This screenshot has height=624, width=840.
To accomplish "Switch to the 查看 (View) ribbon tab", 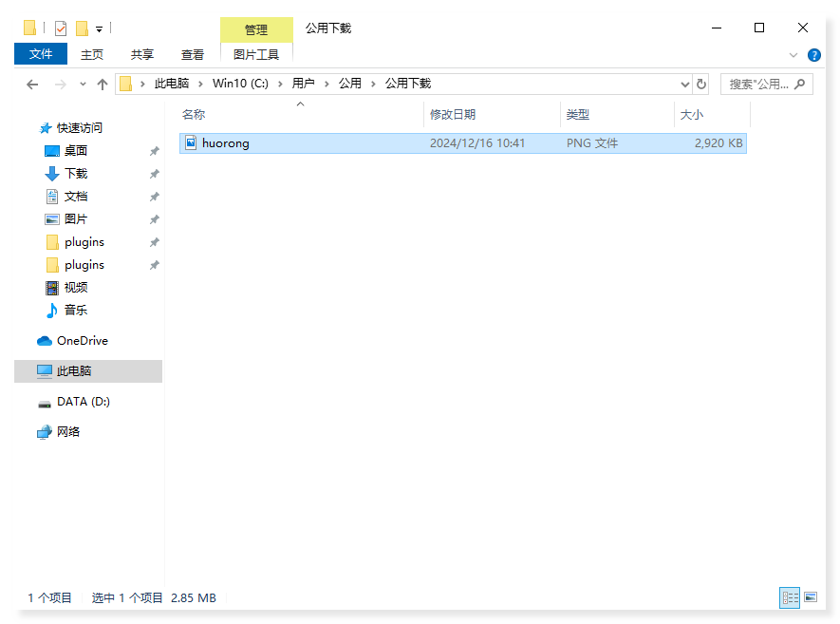I will tap(192, 54).
